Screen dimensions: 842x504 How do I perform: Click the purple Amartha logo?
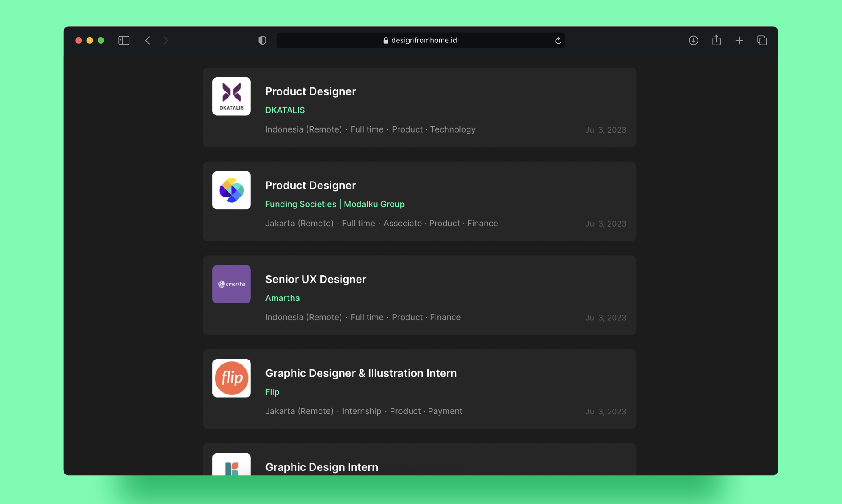(x=231, y=284)
